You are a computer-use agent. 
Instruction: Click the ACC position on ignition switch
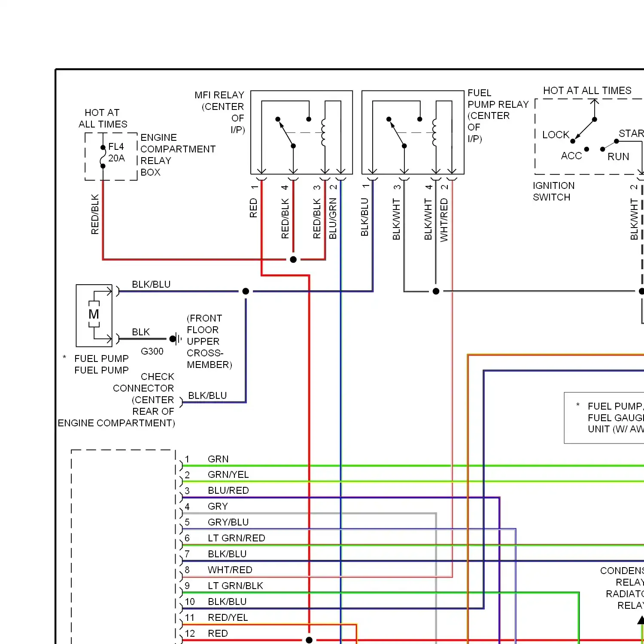(571, 156)
